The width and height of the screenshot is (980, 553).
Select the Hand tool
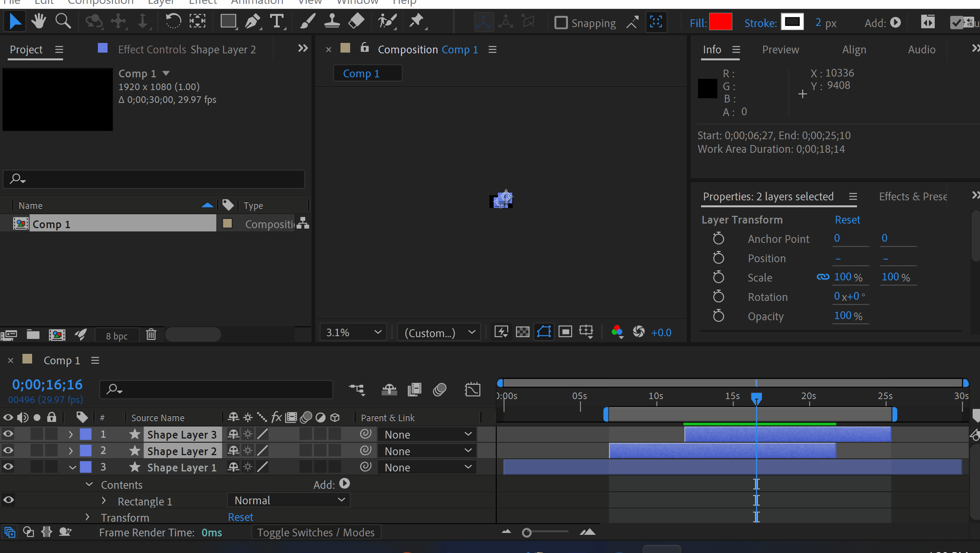tap(39, 22)
